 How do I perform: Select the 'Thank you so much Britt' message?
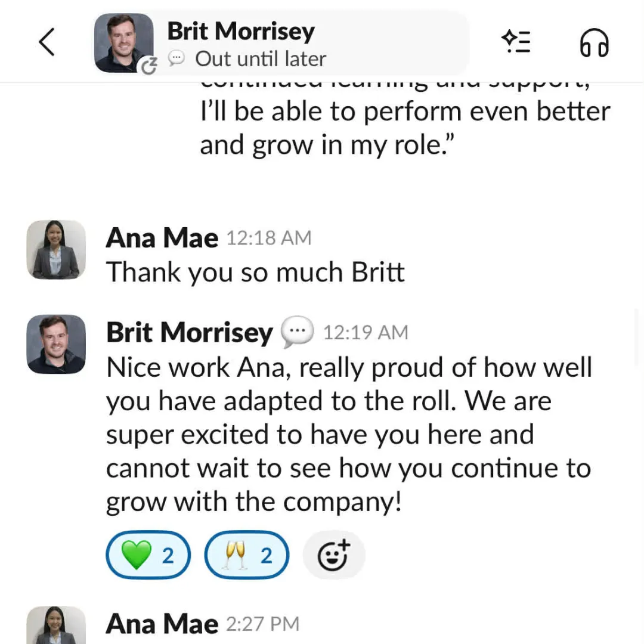(x=255, y=273)
